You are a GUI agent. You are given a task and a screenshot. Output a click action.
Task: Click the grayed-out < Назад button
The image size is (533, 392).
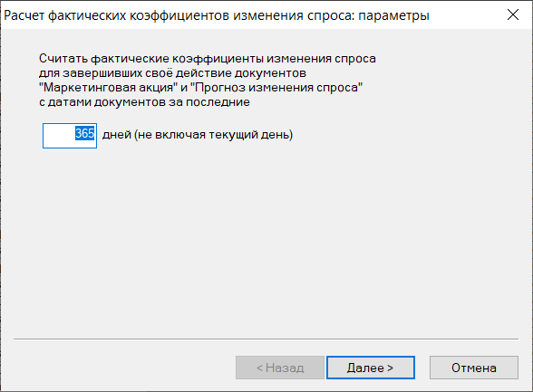point(280,368)
